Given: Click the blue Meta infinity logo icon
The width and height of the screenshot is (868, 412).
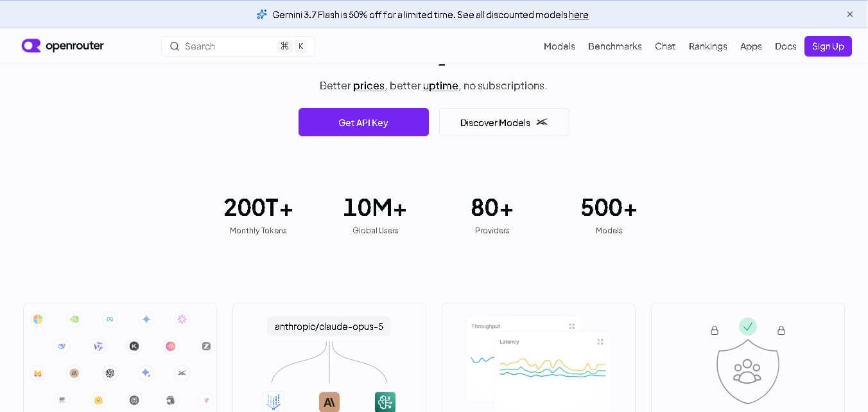Looking at the screenshot, I should tap(110, 319).
